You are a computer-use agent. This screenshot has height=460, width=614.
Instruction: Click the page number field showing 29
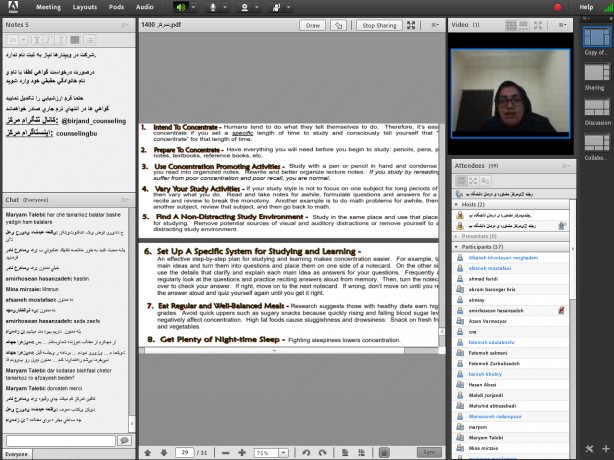point(184,453)
